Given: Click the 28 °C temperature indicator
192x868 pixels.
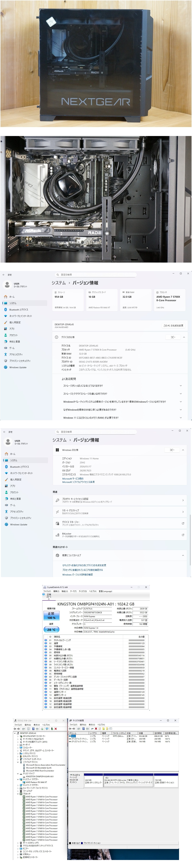Looking at the screenshot, I should pyautogui.click(x=51, y=629).
